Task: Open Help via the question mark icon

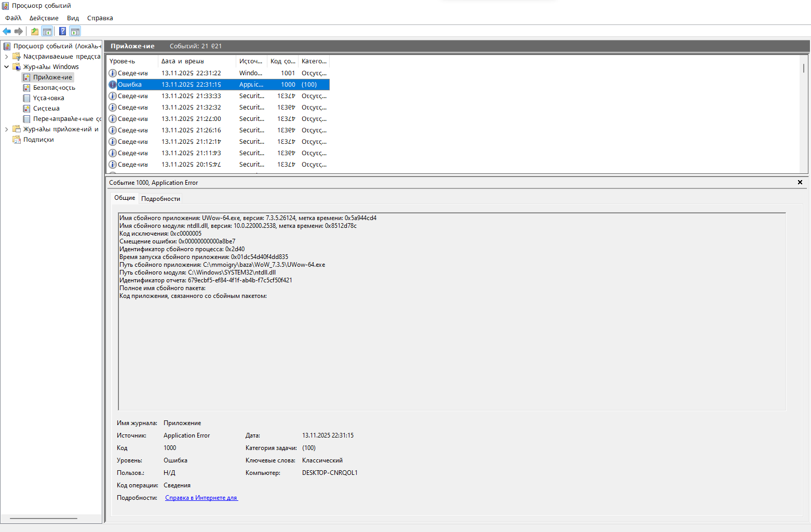Action: point(62,31)
